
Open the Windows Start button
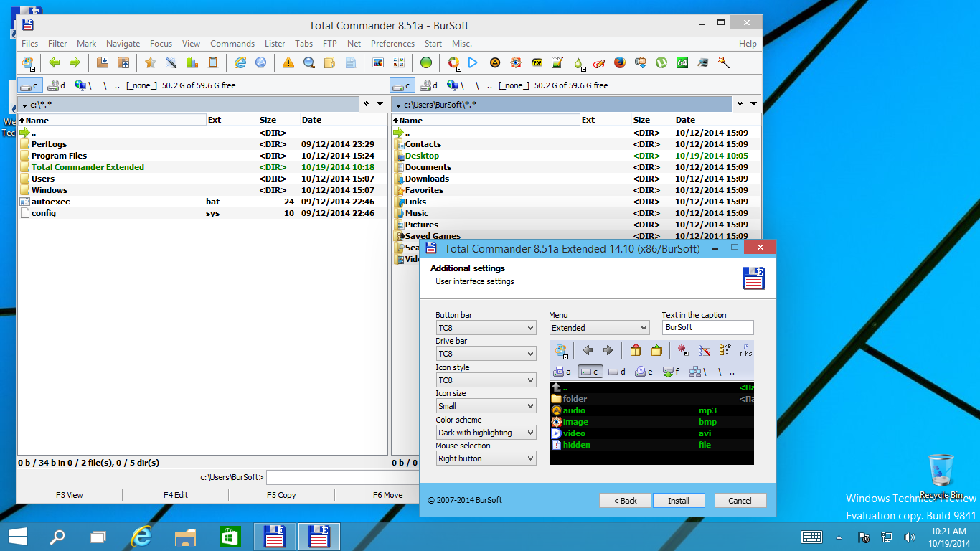tap(17, 536)
